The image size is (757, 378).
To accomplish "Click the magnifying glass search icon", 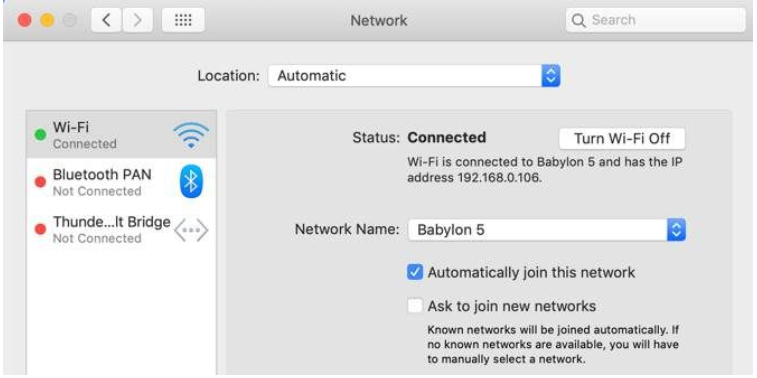I will tap(578, 20).
